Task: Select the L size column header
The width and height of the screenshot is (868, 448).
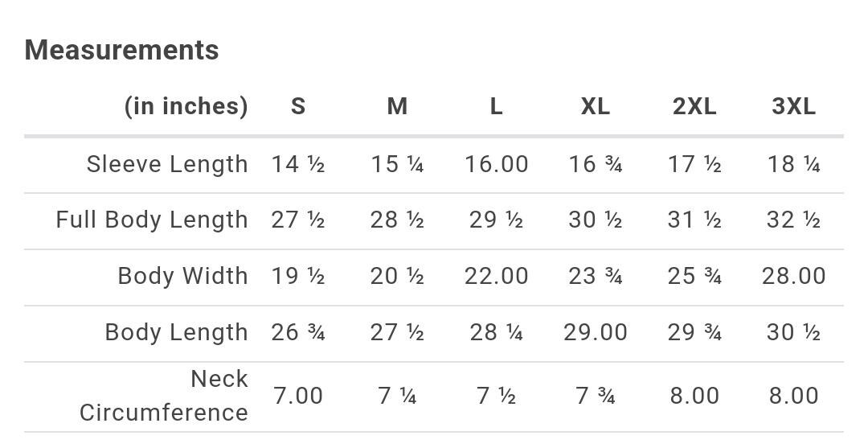Action: (x=496, y=106)
